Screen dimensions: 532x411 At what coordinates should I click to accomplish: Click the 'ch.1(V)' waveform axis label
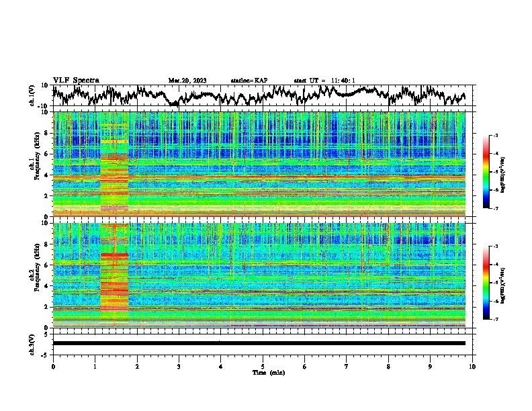32,95
